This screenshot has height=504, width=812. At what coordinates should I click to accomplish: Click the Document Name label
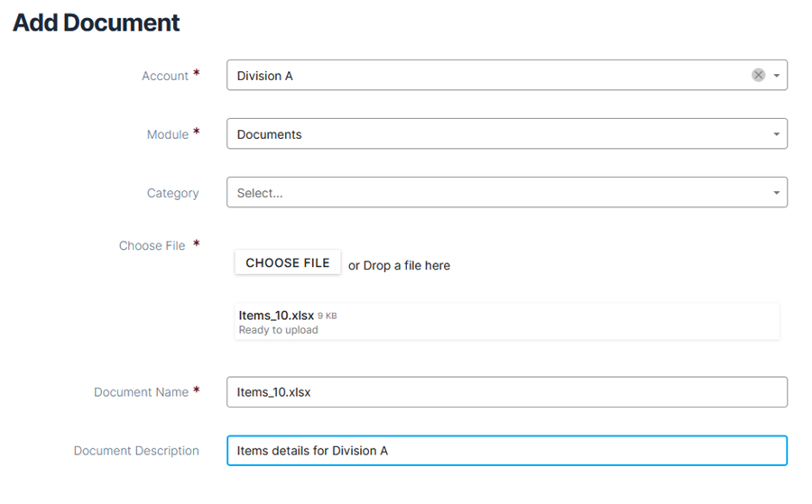[141, 392]
